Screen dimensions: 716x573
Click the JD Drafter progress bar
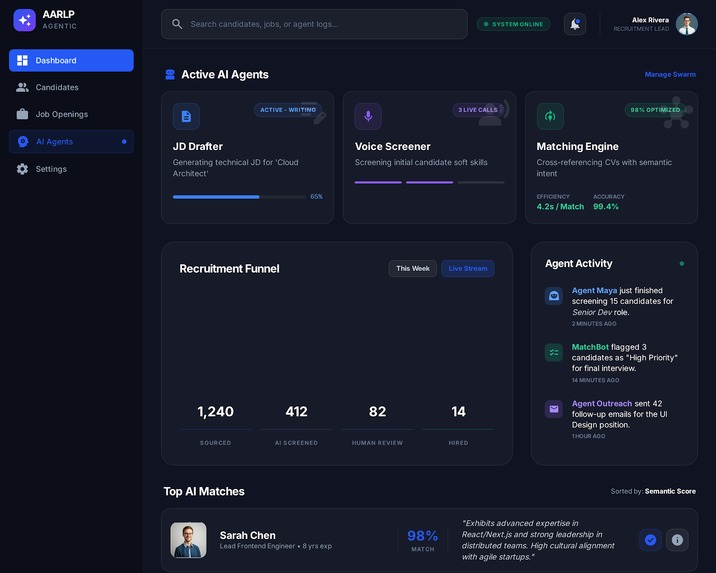pos(239,197)
